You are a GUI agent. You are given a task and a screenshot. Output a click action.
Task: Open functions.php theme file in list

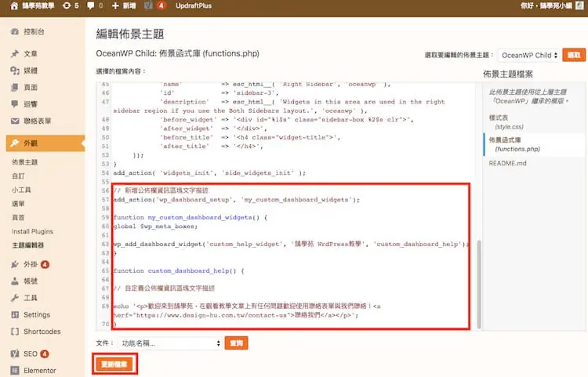(514, 144)
